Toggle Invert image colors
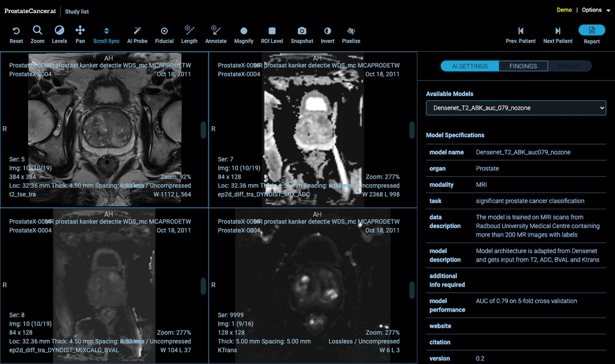Screen dimensions: 615x364 coord(327,31)
